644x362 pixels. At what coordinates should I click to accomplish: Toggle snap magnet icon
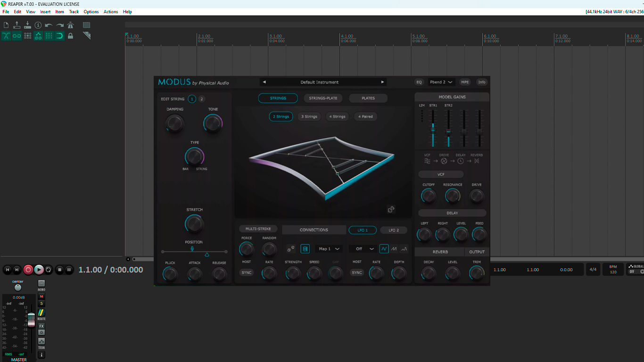[59, 36]
